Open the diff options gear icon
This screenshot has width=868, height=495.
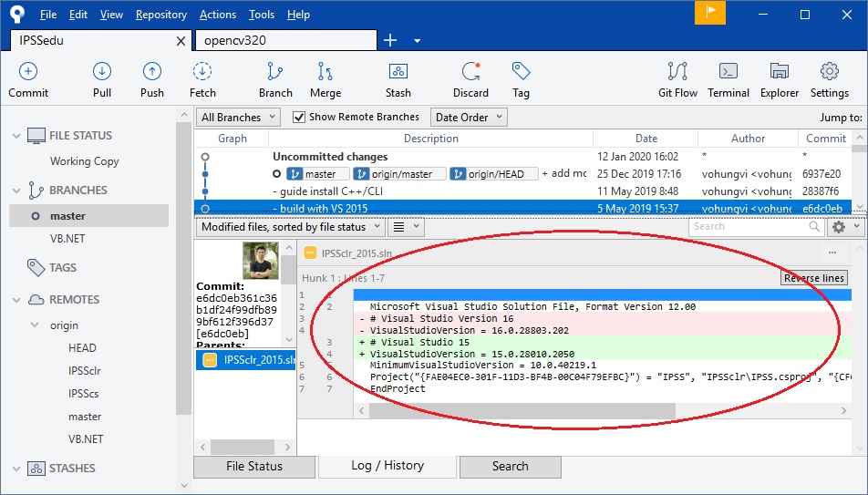pos(839,226)
